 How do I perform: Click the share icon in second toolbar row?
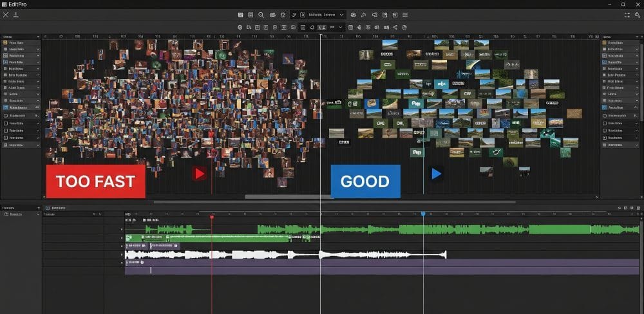(395, 28)
